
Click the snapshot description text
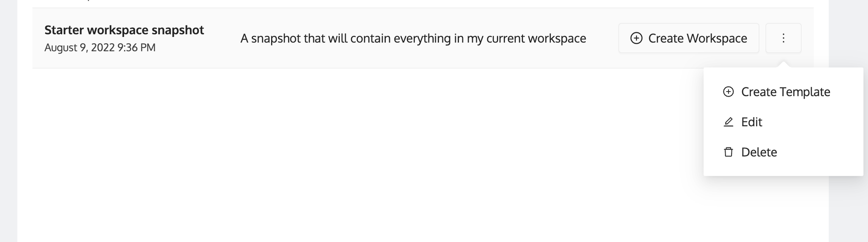[413, 39]
